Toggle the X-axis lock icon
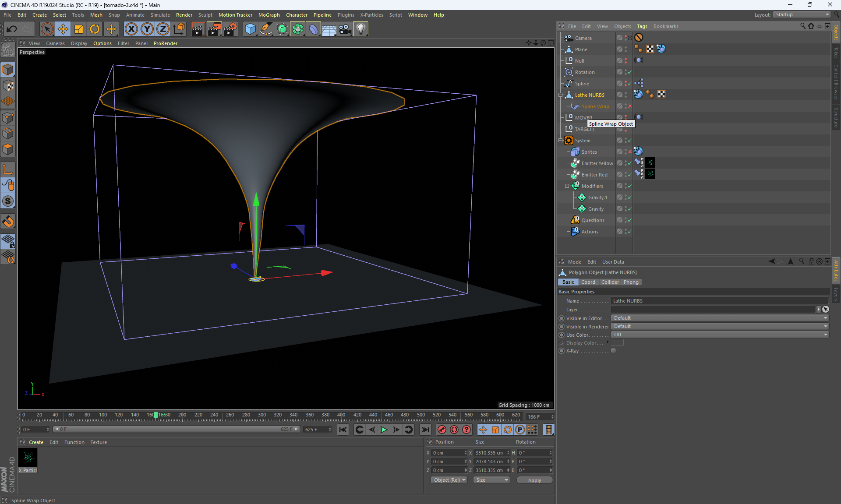Image resolution: width=841 pixels, height=504 pixels. click(131, 29)
